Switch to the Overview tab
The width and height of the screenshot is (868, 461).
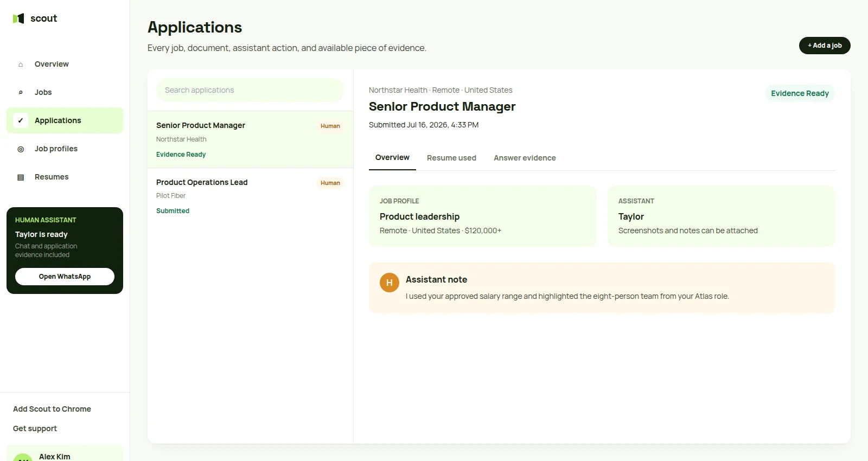392,158
